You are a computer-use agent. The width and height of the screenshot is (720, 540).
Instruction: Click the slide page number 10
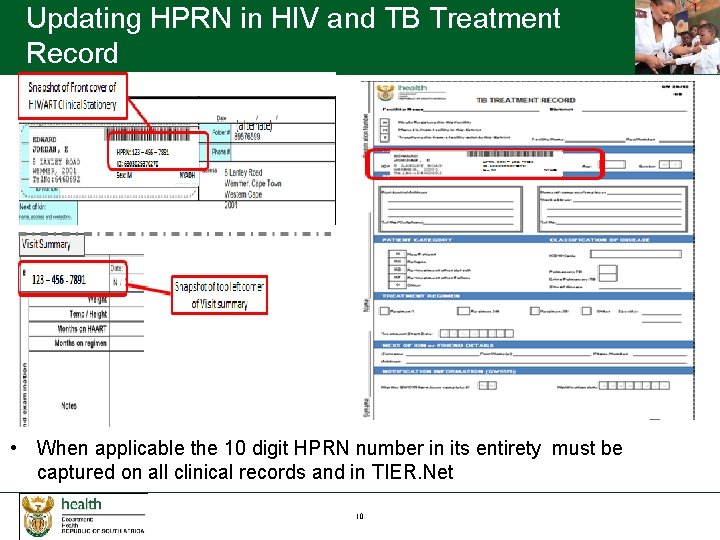pyautogui.click(x=360, y=516)
